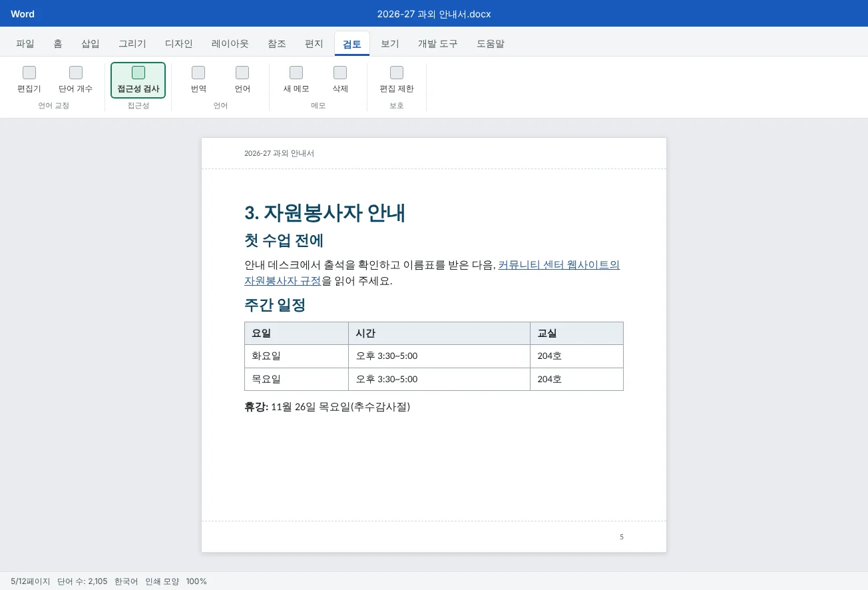The width and height of the screenshot is (868, 590).
Task: Select the 인쇄 모양 view mode
Action: [x=162, y=581]
